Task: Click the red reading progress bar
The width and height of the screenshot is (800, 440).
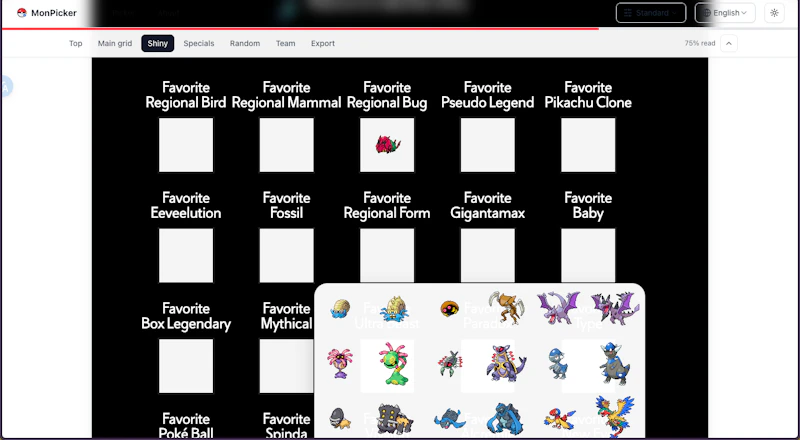Action: tap(300, 29)
